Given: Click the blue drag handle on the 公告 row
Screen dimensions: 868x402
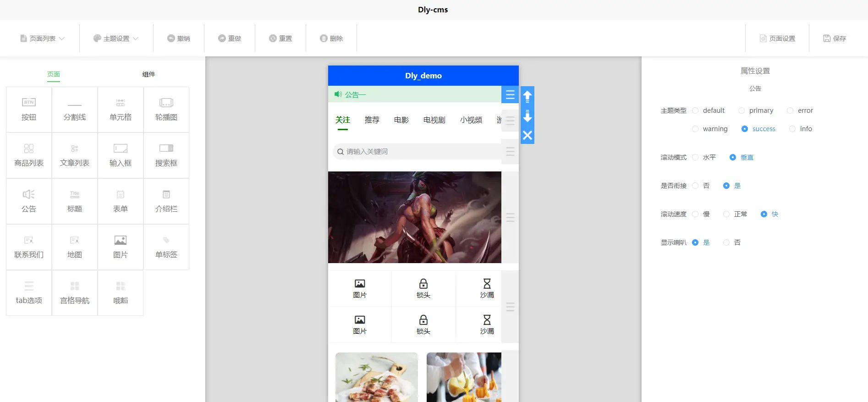Looking at the screenshot, I should click(510, 95).
